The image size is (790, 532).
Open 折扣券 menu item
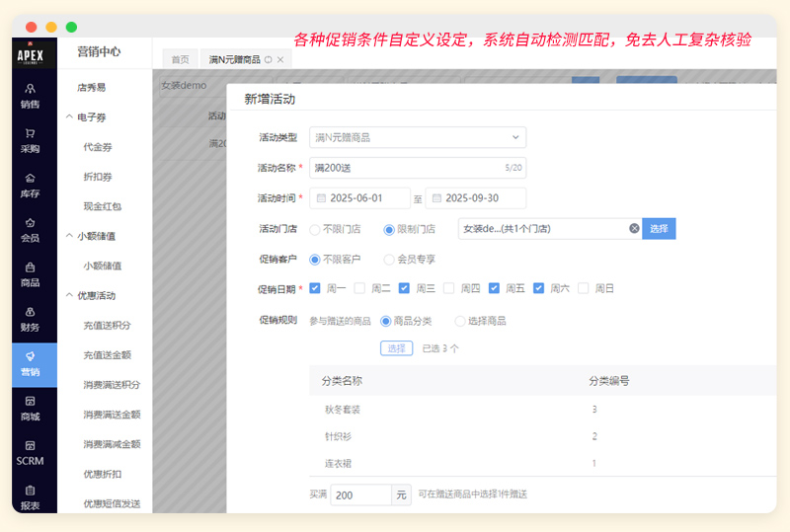(97, 177)
